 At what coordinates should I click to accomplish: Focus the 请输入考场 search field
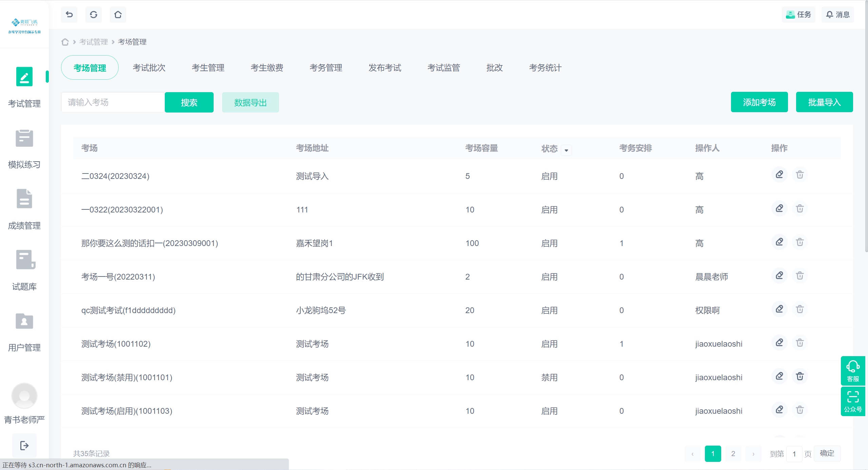click(x=113, y=102)
